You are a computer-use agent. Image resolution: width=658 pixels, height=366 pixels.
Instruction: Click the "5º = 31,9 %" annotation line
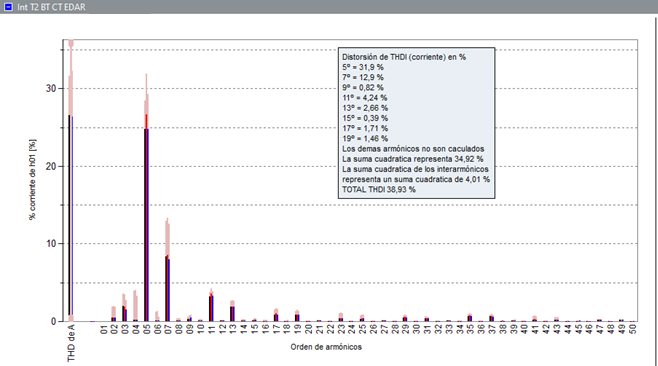point(363,67)
